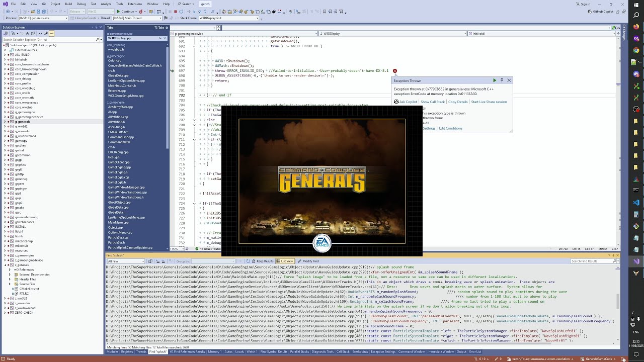
Task: Open the init(void) member dropdown
Action: click(615, 34)
